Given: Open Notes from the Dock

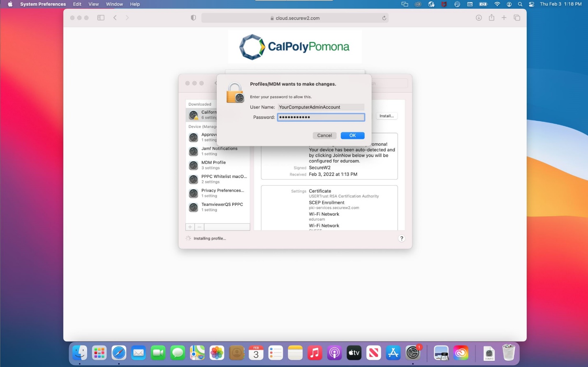Looking at the screenshot, I should tap(295, 353).
